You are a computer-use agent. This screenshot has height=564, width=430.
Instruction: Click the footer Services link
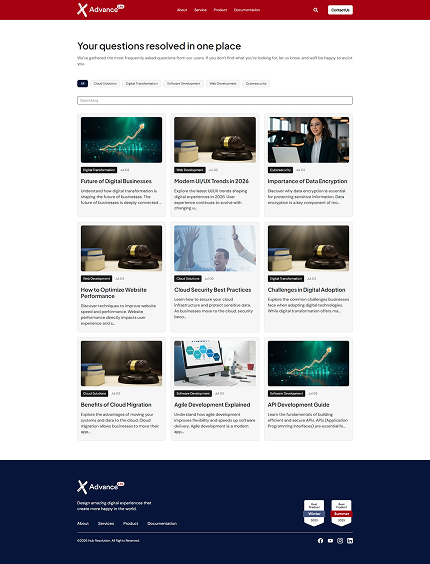click(x=106, y=523)
